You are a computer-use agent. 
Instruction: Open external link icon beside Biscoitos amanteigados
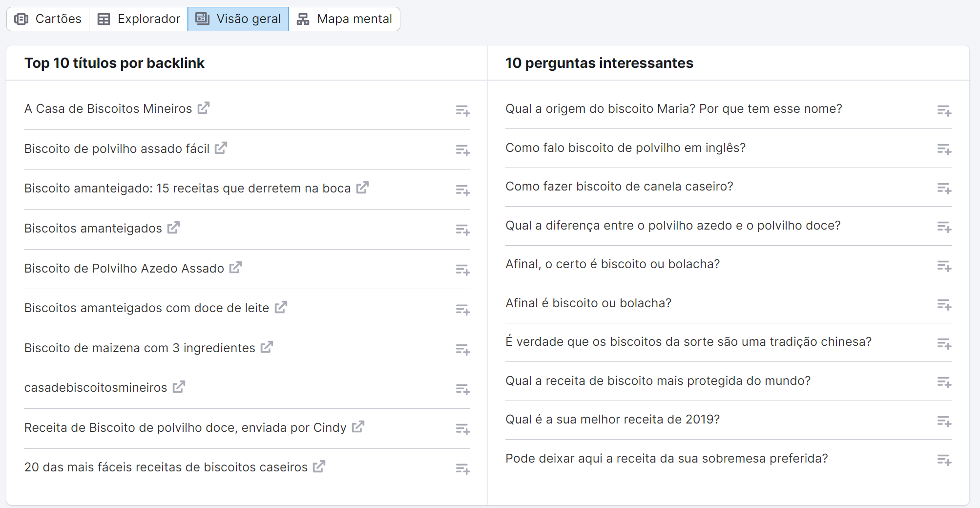173,228
